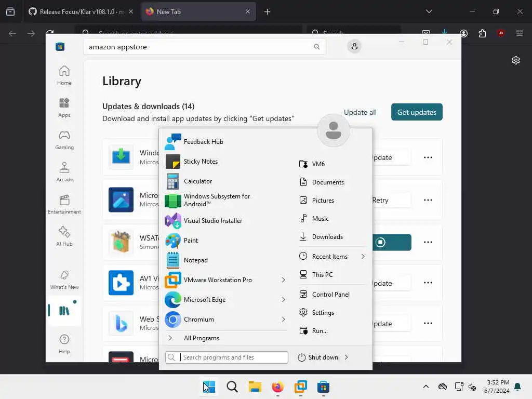532x399 pixels.
Task: Close the New Tab browser tab
Action: point(248,11)
